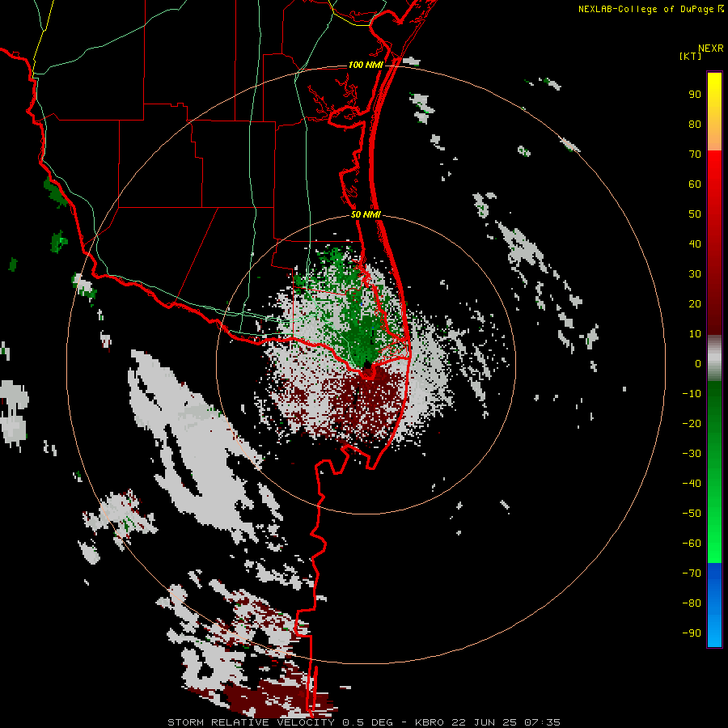Click the 90 value on the velocity scale
Image resolution: width=728 pixels, height=728 pixels.
point(695,95)
